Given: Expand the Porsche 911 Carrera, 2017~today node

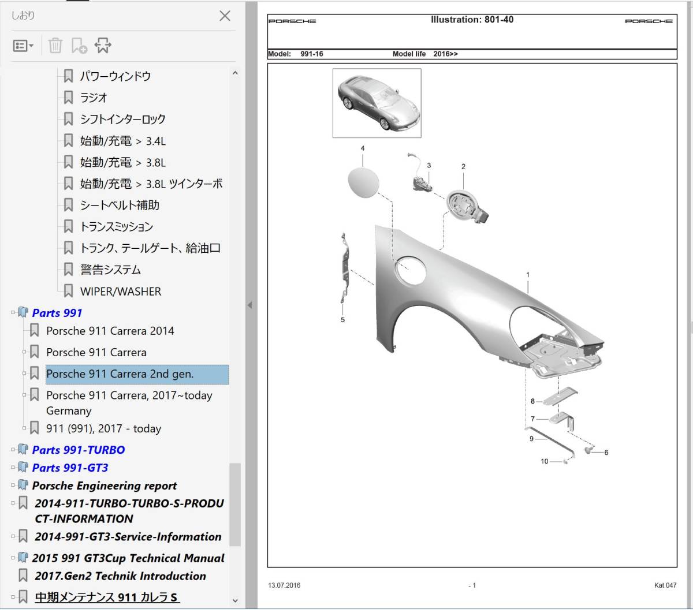Looking at the screenshot, I should point(25,395).
